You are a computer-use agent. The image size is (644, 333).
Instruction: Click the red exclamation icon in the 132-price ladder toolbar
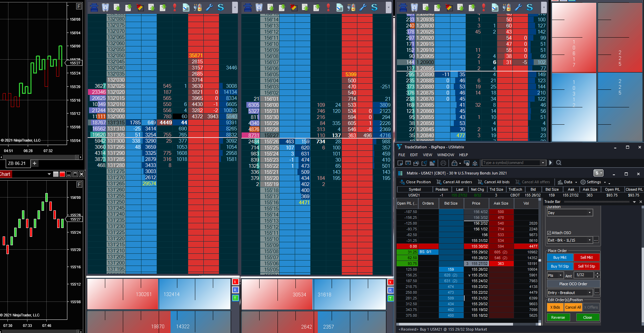click(175, 7)
